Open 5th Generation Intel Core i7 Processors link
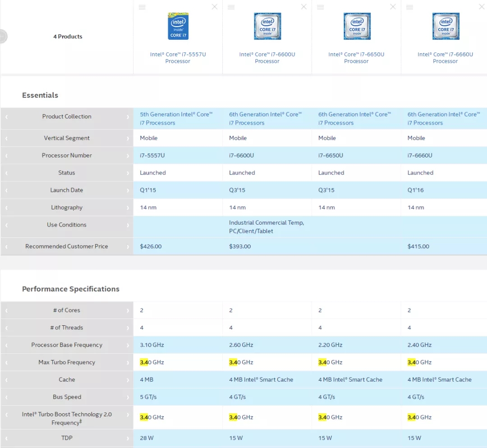487x448 pixels. coord(176,119)
